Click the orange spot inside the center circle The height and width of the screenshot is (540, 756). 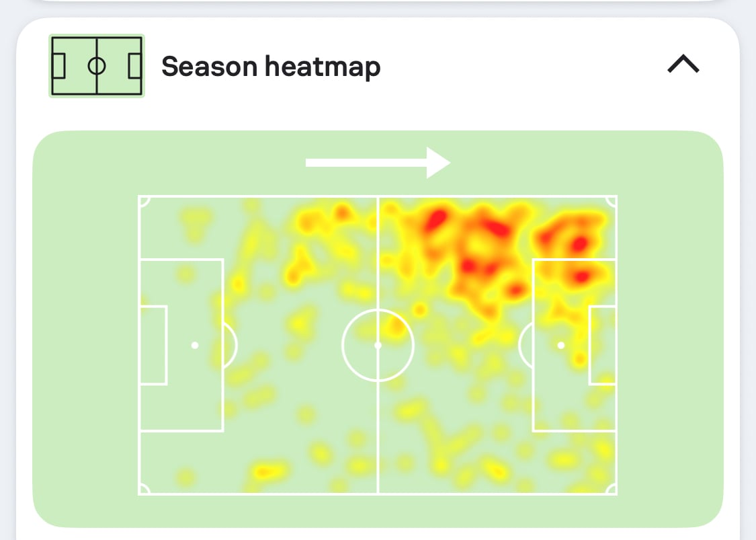(x=396, y=327)
